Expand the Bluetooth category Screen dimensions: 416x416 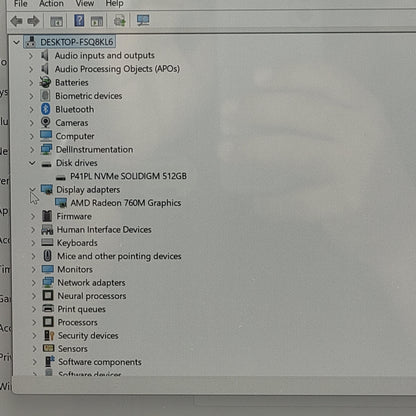[31, 109]
